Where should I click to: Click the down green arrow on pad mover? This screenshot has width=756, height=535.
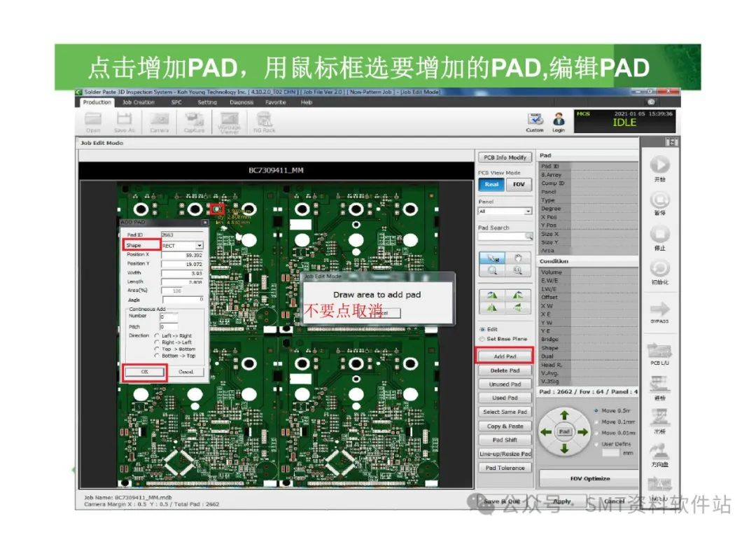click(x=564, y=449)
